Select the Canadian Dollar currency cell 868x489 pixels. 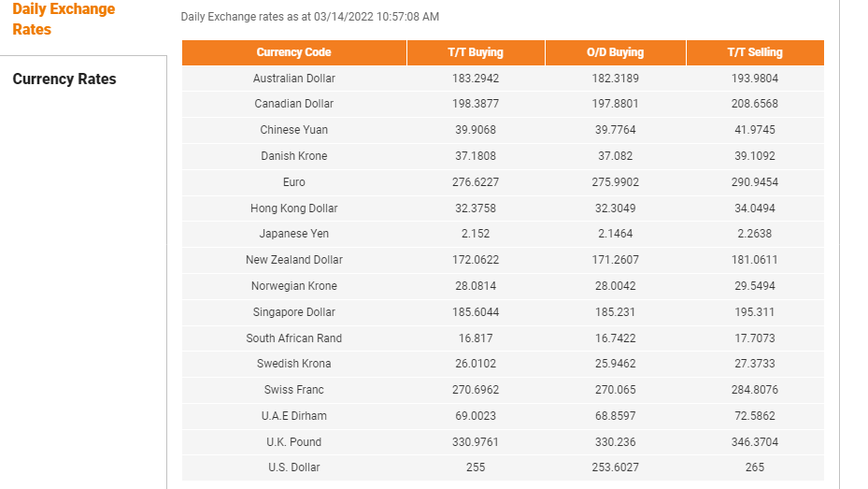tap(294, 104)
